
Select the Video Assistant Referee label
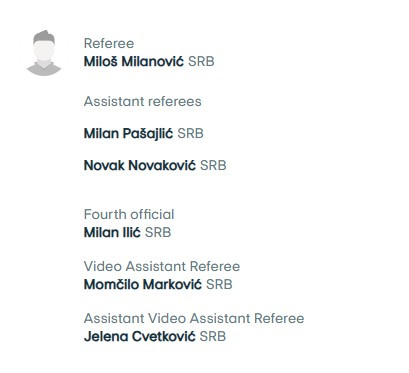pos(162,266)
